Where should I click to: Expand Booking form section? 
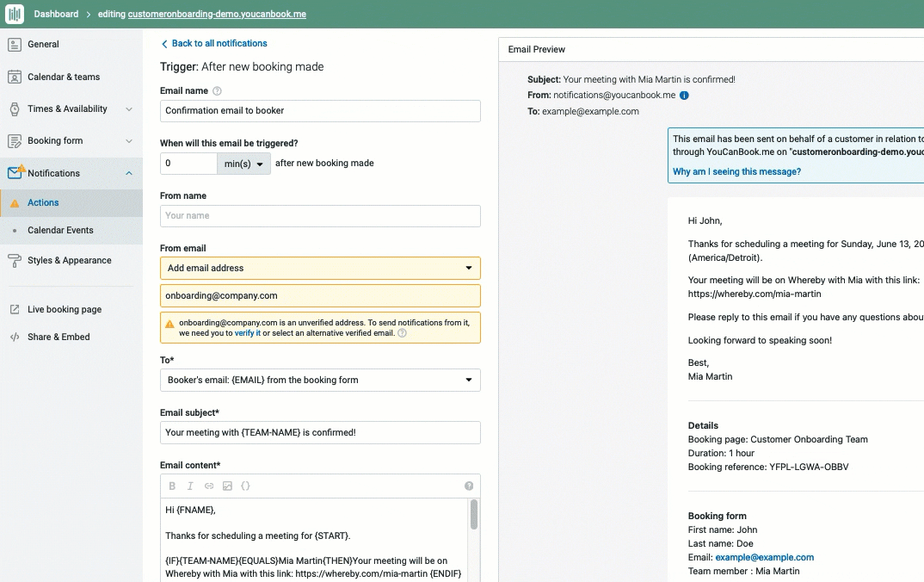click(129, 141)
